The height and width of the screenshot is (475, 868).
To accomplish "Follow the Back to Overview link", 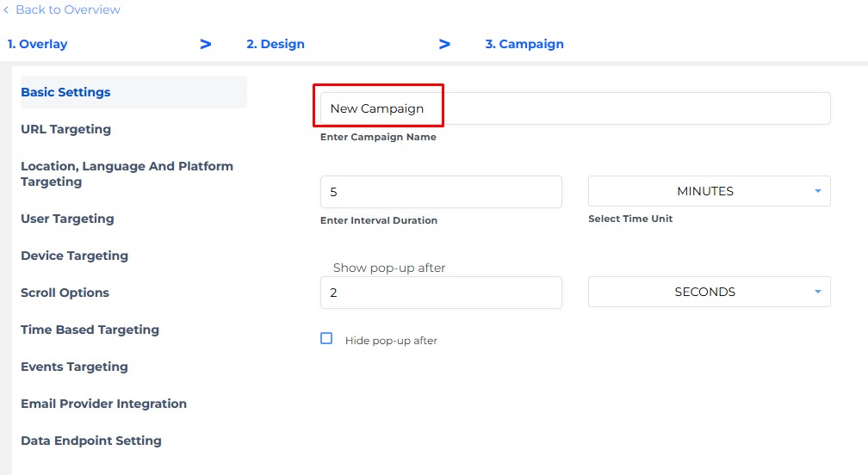I will [67, 10].
